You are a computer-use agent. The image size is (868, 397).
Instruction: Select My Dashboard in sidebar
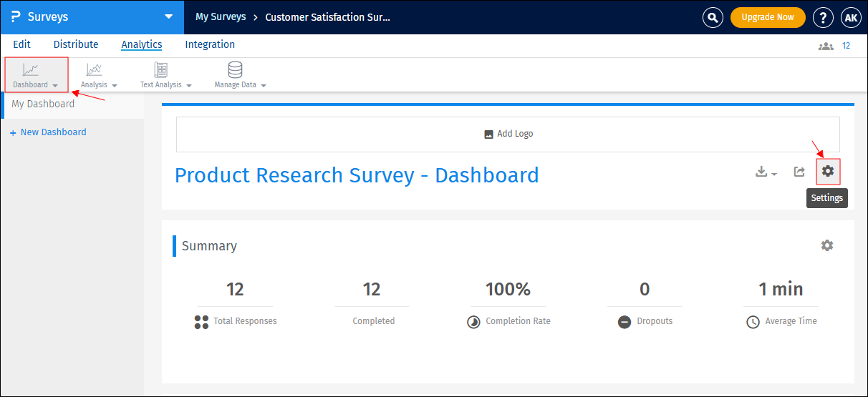point(72,104)
